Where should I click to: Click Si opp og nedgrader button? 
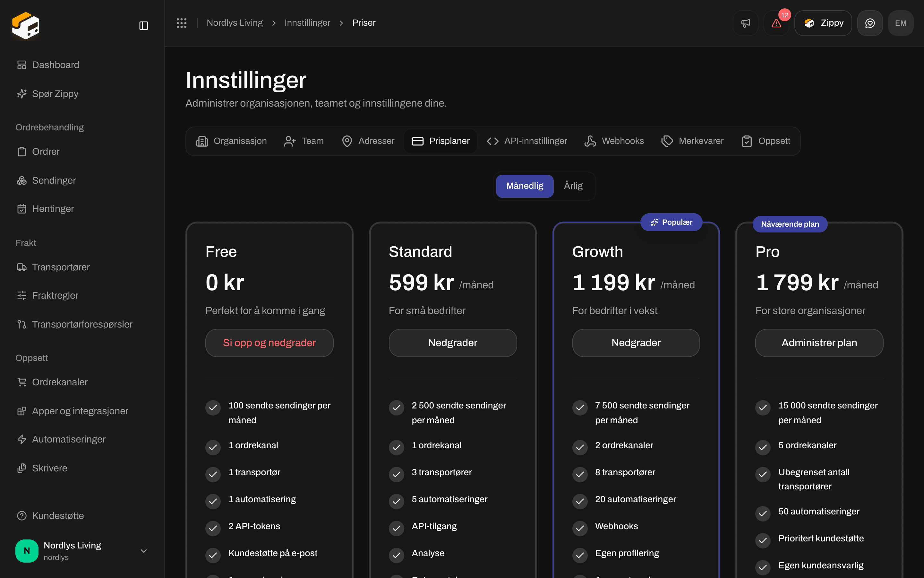pyautogui.click(x=269, y=343)
